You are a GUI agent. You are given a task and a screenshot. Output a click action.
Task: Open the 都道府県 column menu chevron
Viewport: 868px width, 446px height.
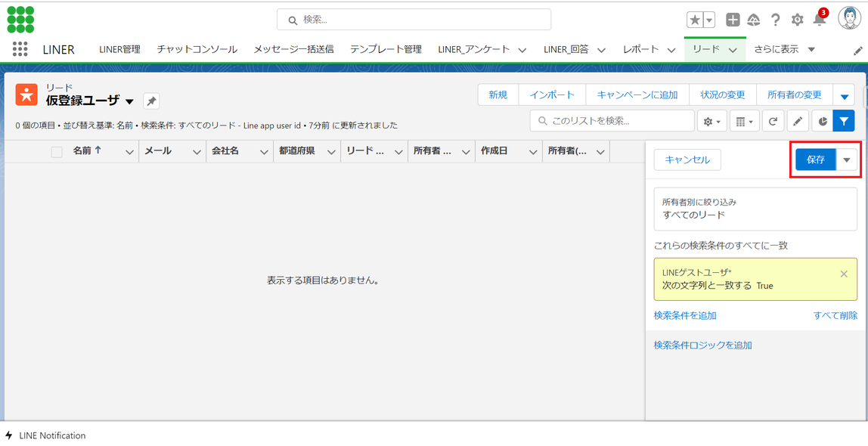click(332, 152)
